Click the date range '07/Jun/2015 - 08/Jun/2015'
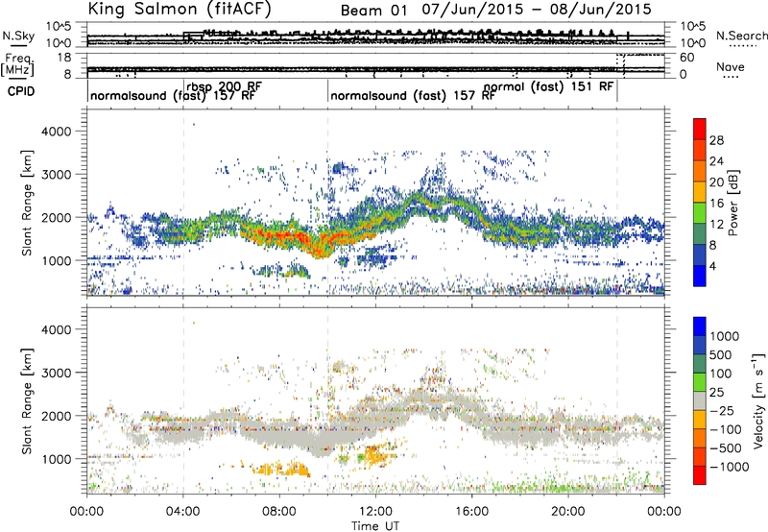 click(x=537, y=10)
